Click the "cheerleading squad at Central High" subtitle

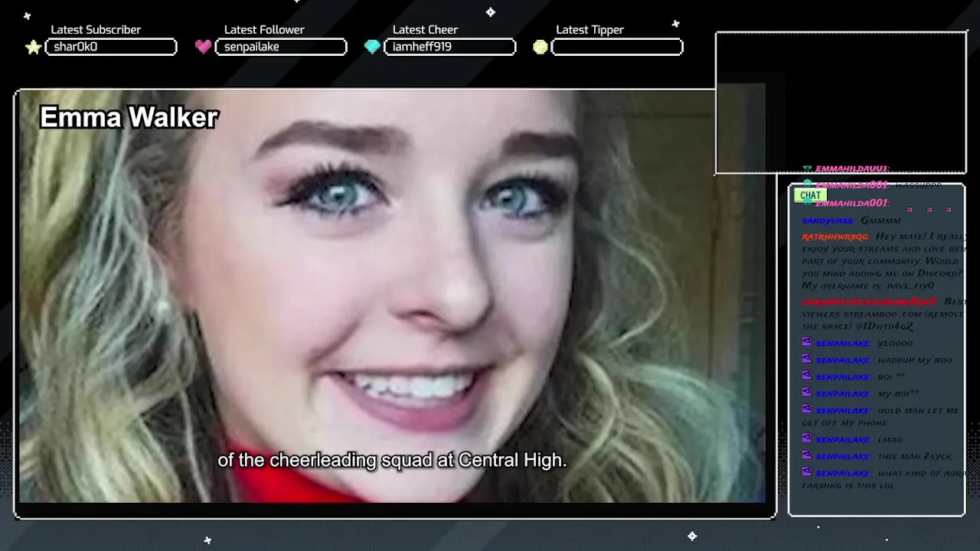(417, 461)
